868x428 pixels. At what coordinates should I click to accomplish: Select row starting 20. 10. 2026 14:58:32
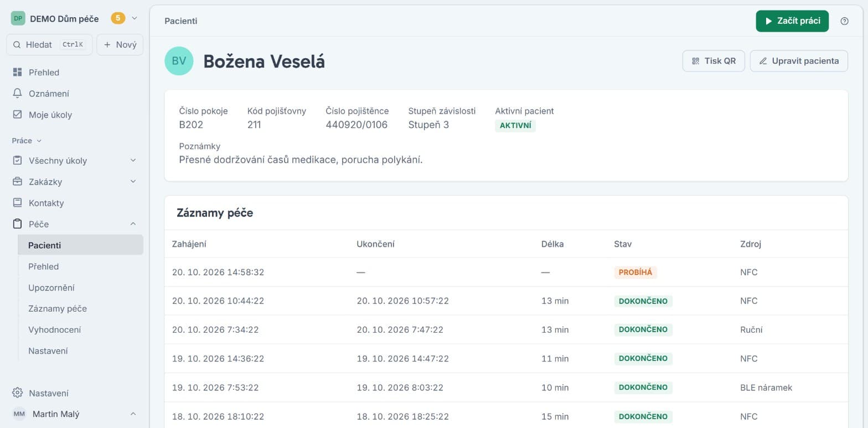tap(506, 272)
